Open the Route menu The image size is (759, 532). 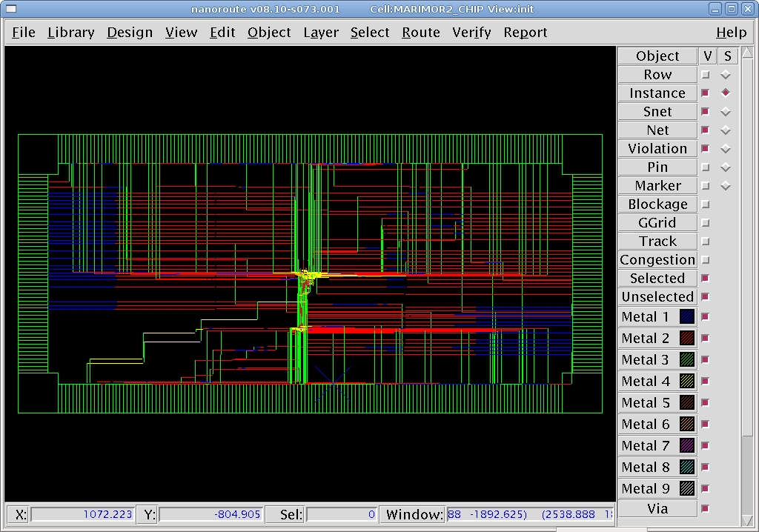coord(420,33)
